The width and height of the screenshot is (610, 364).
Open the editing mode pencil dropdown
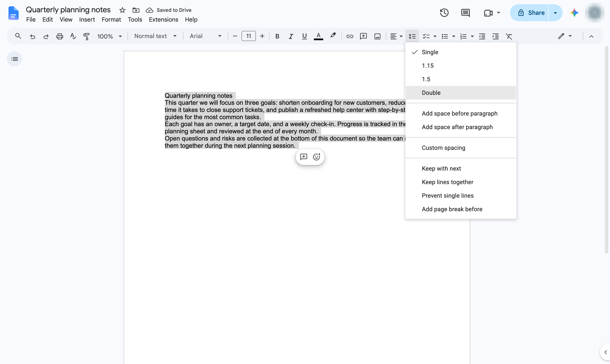565,36
